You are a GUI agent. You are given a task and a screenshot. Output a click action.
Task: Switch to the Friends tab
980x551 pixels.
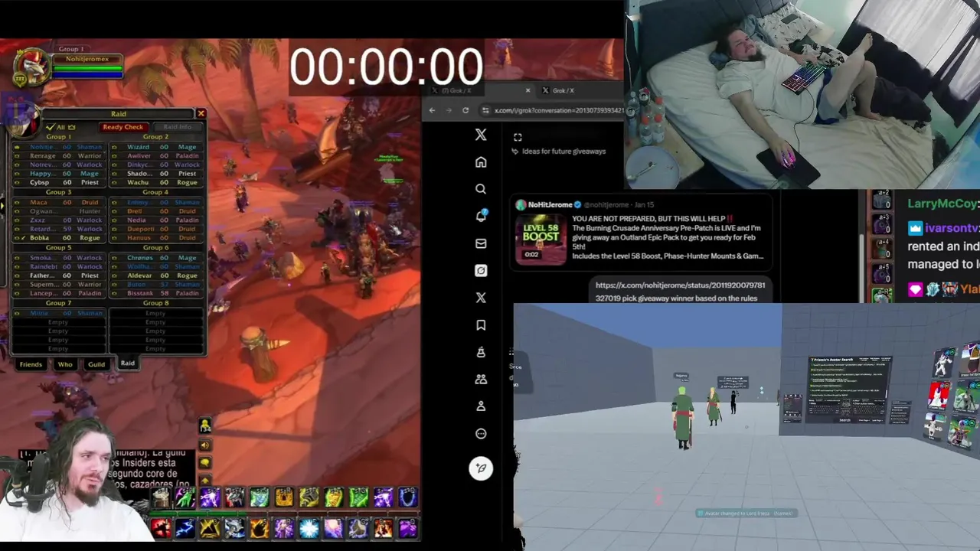31,364
